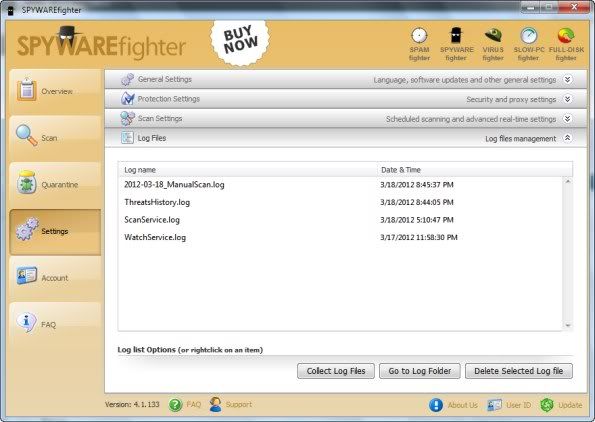This screenshot has height=422, width=595.
Task: Expand General Settings chevron
Action: click(567, 79)
